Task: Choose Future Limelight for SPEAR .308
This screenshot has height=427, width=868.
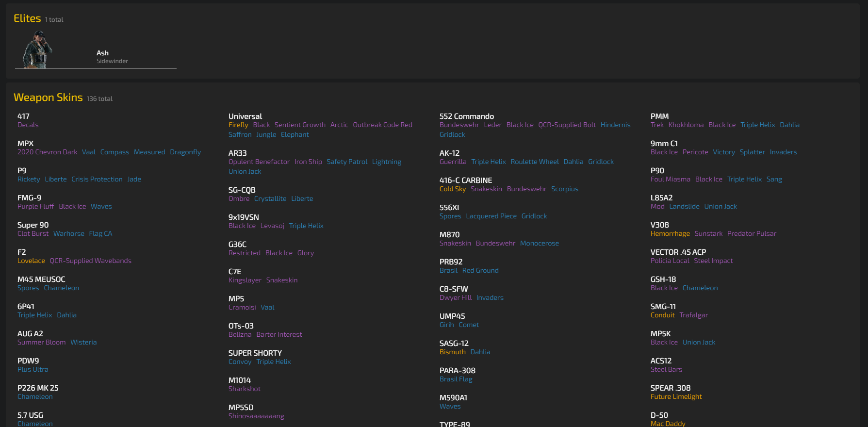Action: click(676, 396)
